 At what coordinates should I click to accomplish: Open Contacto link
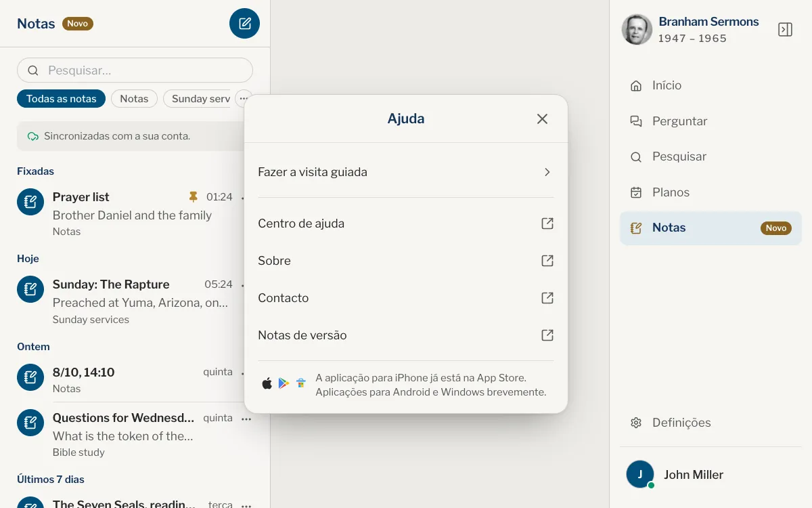406,298
